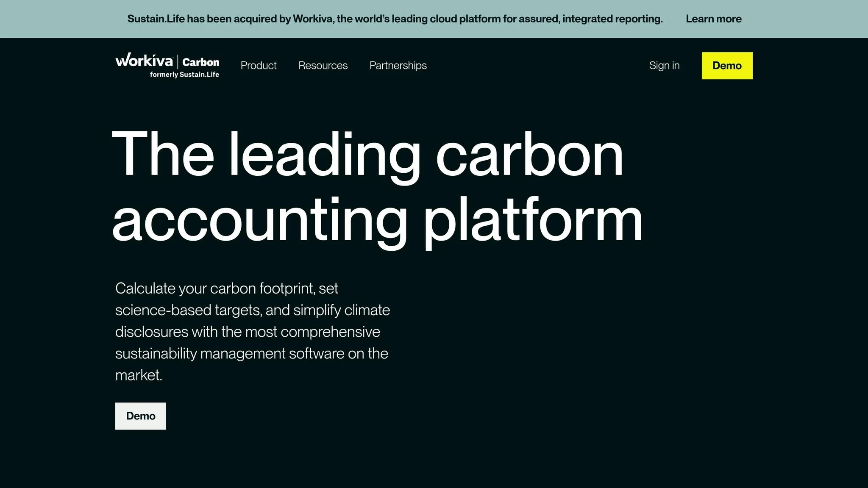868x488 pixels.
Task: Click "integrated reporting" in the banner text
Action: coord(612,19)
